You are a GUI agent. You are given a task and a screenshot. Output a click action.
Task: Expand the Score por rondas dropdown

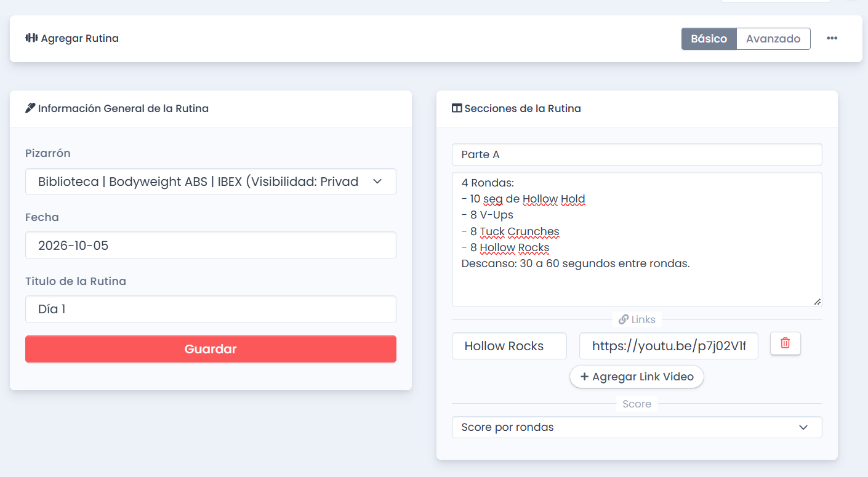637,427
